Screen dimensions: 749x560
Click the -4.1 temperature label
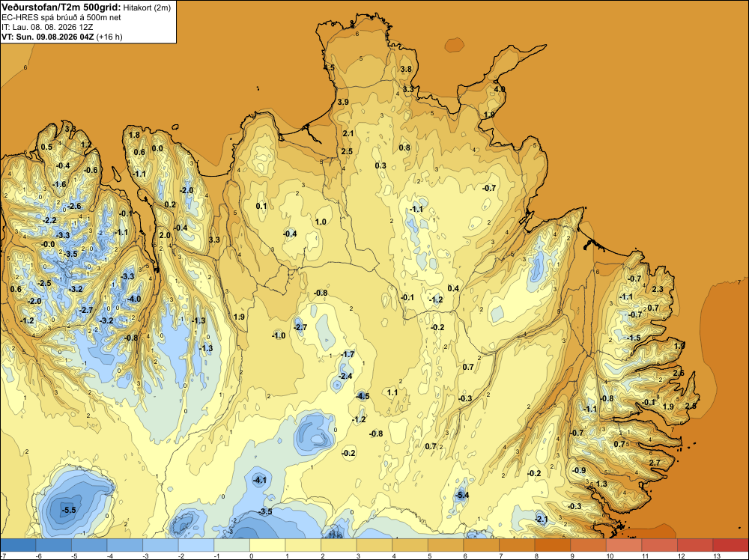(259, 481)
